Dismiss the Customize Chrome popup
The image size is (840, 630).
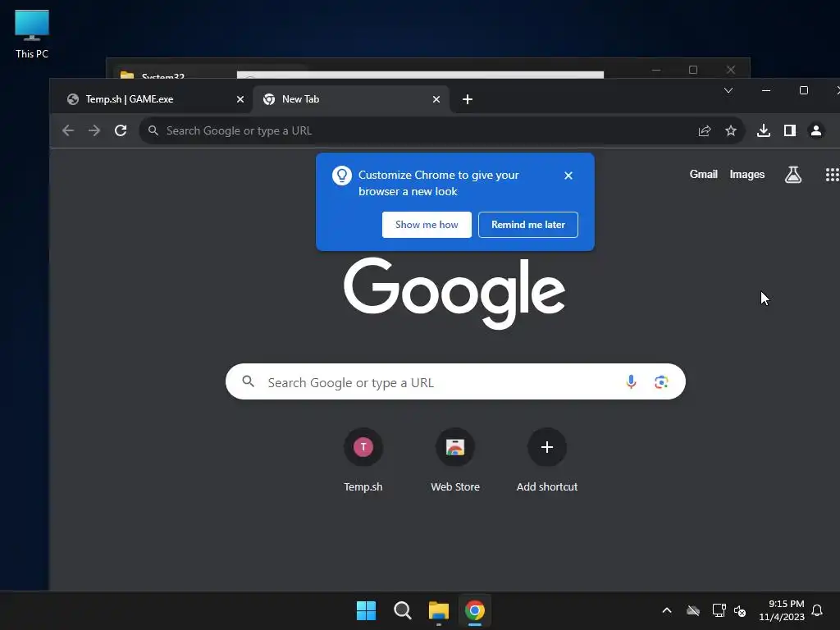(568, 176)
